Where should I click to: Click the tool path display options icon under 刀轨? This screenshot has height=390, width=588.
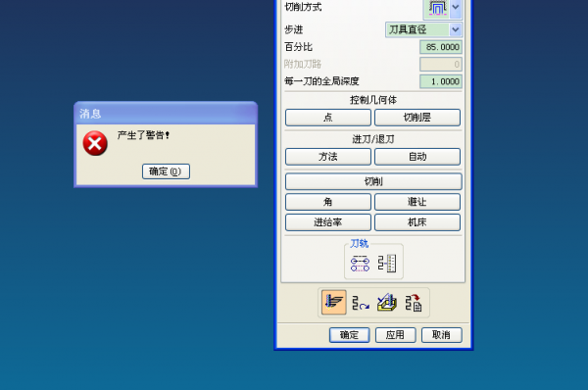coord(360,264)
